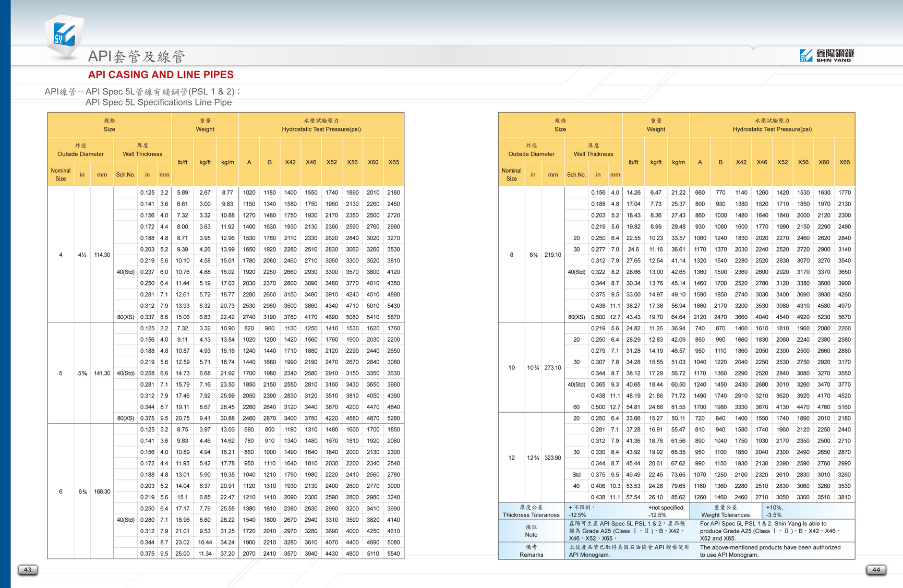Image resolution: width=903 pixels, height=588 pixels.
Task: Click kg/m weight value 64.64
Action: tap(678, 317)
